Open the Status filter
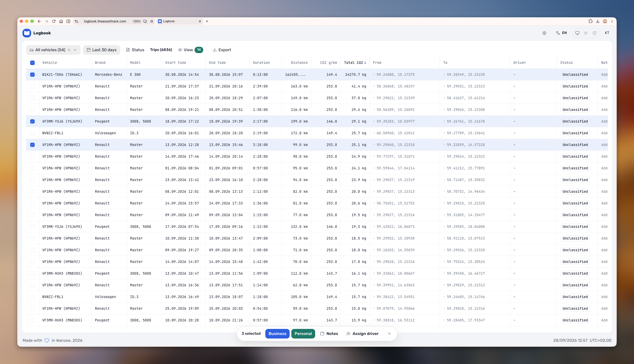Screen dimensions: 634x364 pos(135,50)
